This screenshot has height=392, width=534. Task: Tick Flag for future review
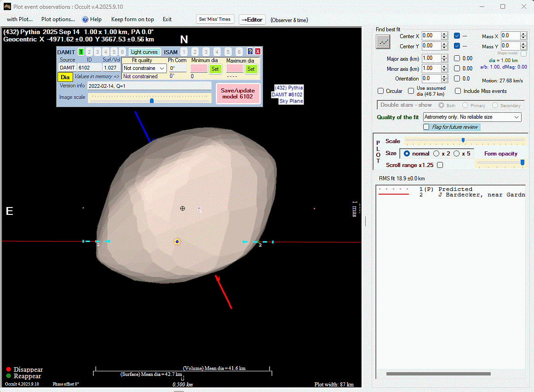click(x=426, y=127)
